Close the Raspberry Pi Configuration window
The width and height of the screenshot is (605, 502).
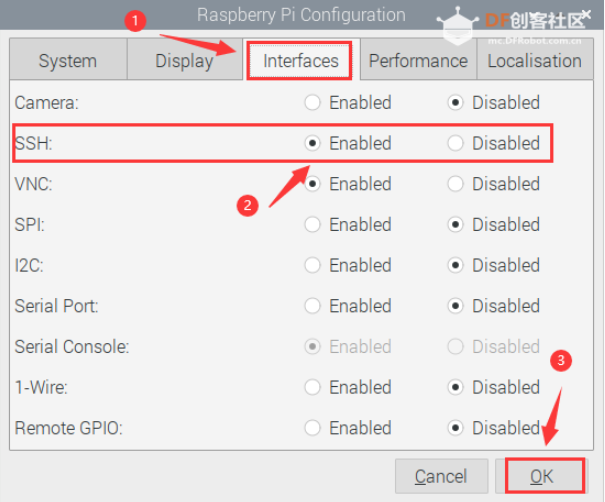coord(586,15)
